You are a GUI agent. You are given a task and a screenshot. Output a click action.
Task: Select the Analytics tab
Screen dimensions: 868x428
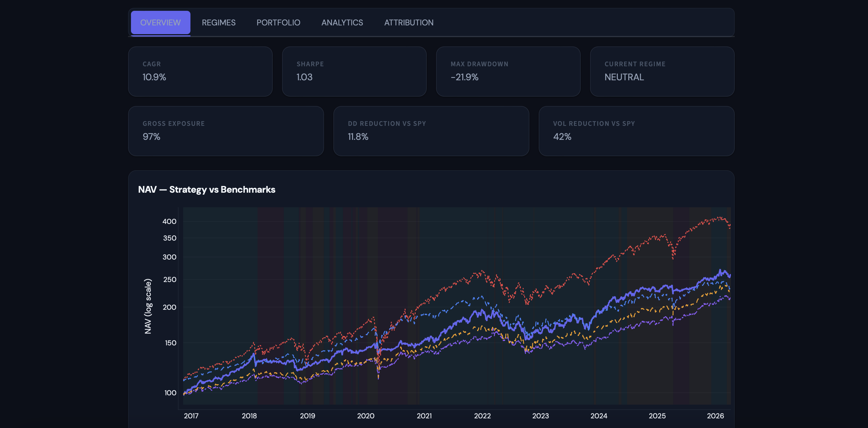pyautogui.click(x=342, y=22)
